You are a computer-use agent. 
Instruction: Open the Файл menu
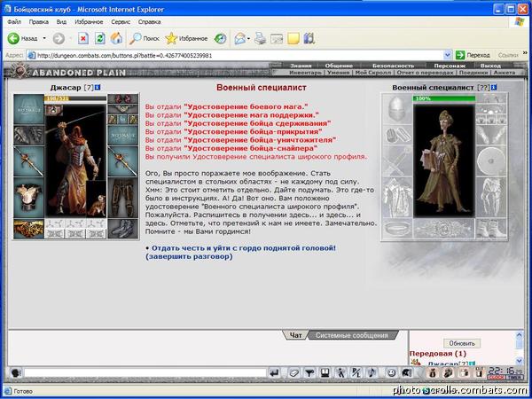pos(14,21)
